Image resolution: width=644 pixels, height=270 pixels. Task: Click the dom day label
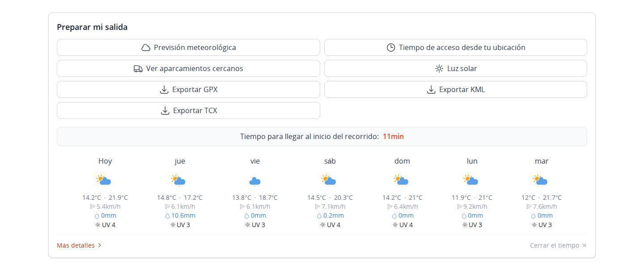(402, 161)
